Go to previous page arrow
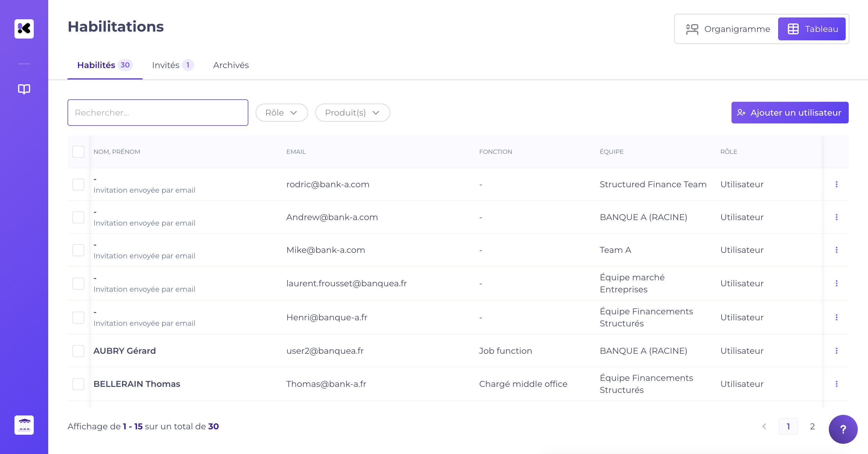Screen dimensions: 868x454 [764, 426]
